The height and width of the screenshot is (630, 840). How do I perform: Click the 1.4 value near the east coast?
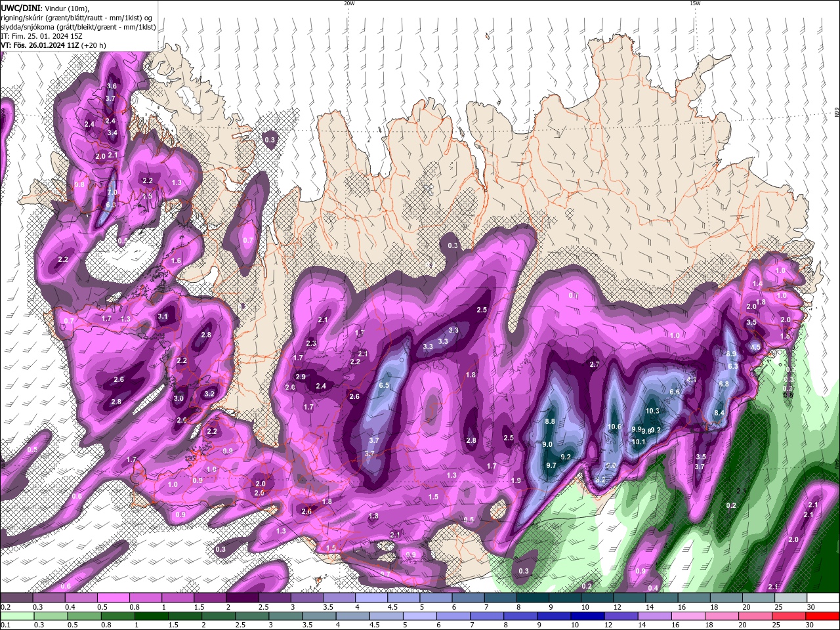(x=757, y=283)
